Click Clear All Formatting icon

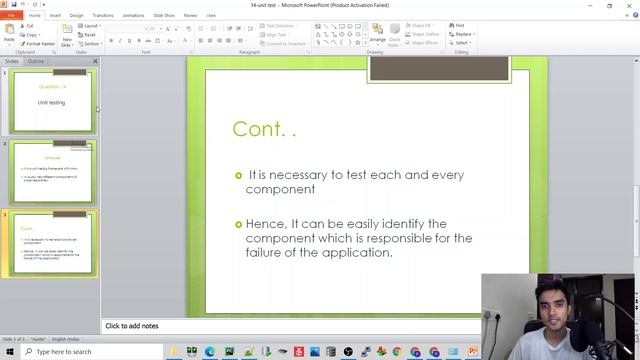point(188,29)
